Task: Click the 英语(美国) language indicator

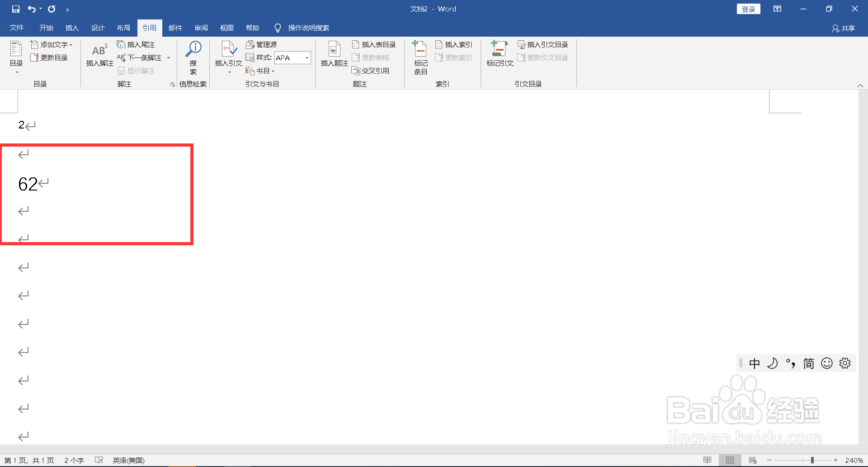Action: click(x=128, y=460)
